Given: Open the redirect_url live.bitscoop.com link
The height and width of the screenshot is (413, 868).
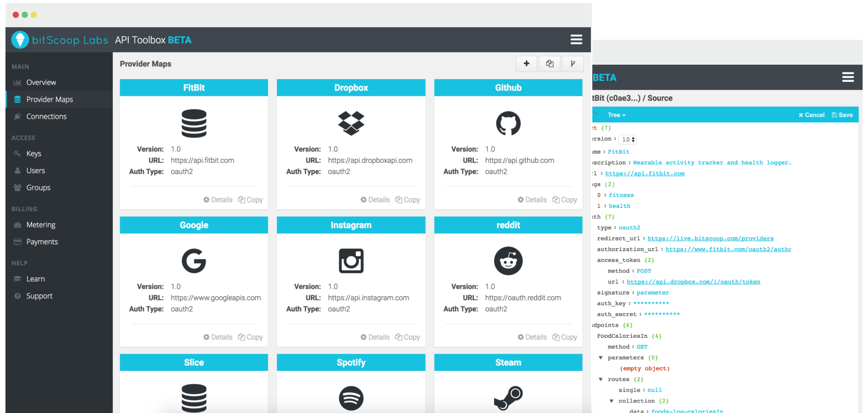Looking at the screenshot, I should click(710, 238).
